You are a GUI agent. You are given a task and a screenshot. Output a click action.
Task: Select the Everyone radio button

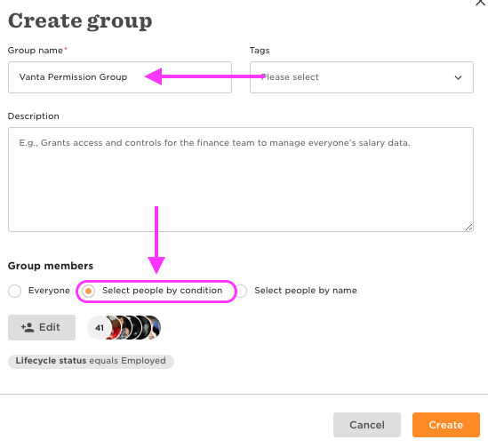[14, 291]
